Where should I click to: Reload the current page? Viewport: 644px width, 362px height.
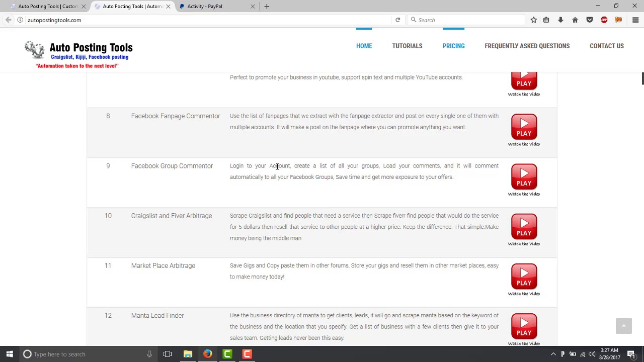[x=397, y=20]
